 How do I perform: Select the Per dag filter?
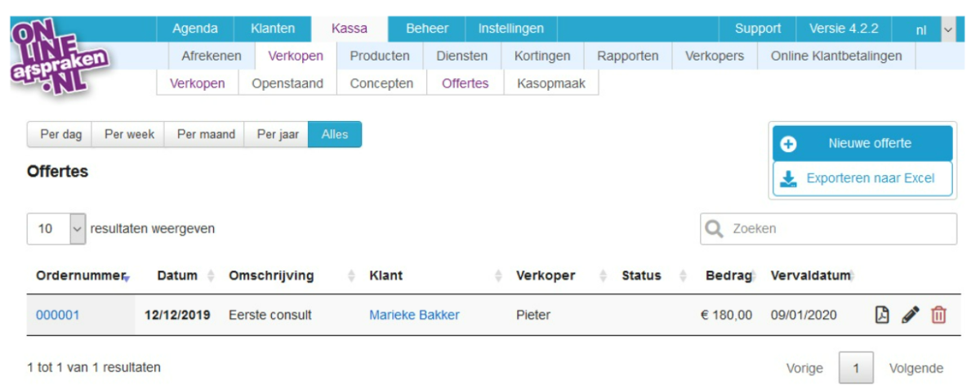60,135
